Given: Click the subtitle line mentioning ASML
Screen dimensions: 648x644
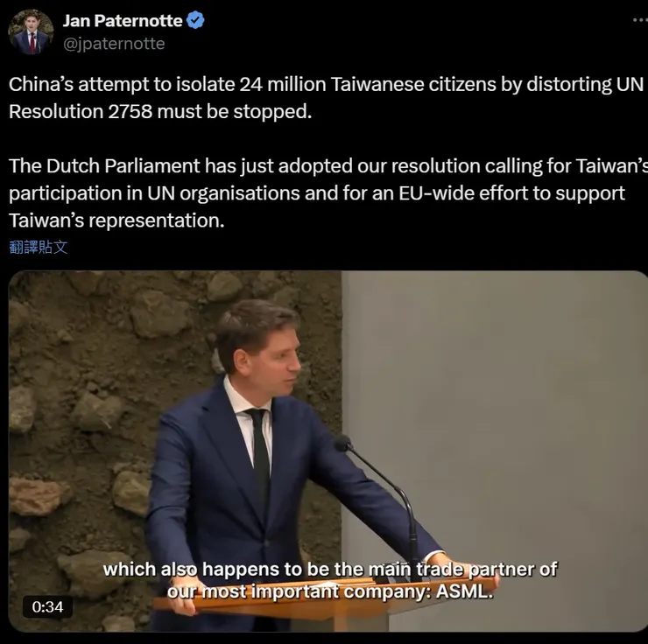Looking at the screenshot, I should [x=330, y=592].
